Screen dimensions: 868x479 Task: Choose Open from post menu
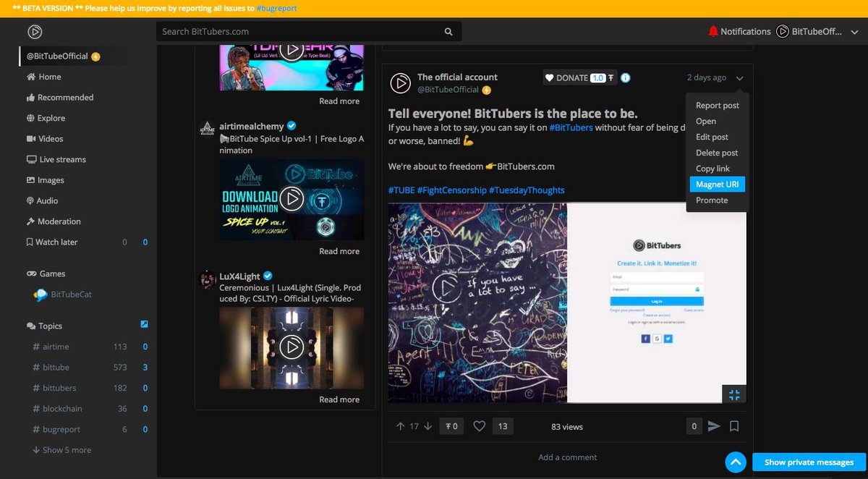tap(706, 122)
